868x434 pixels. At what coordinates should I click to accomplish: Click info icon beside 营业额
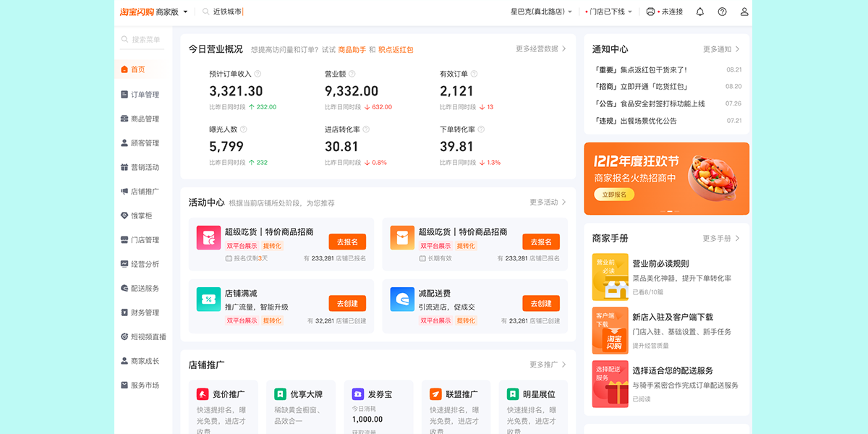click(352, 74)
